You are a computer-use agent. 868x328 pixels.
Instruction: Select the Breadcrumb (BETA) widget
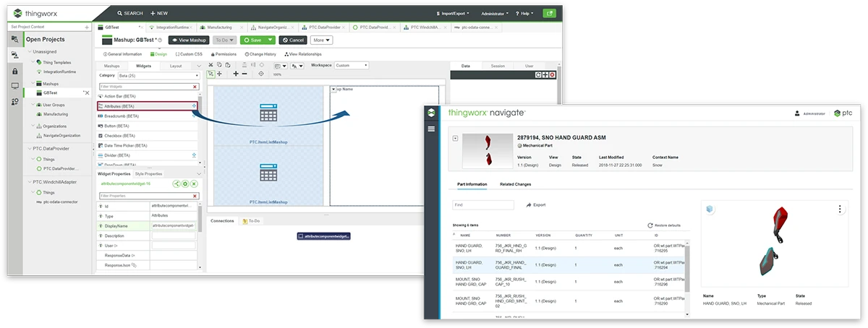pyautogui.click(x=147, y=116)
